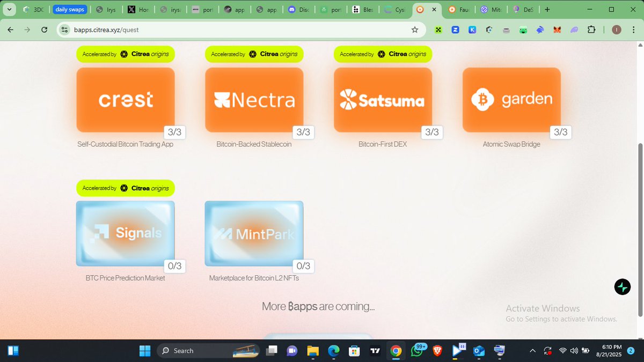
Task: Switch to the Fauc tab
Action: pos(459,10)
